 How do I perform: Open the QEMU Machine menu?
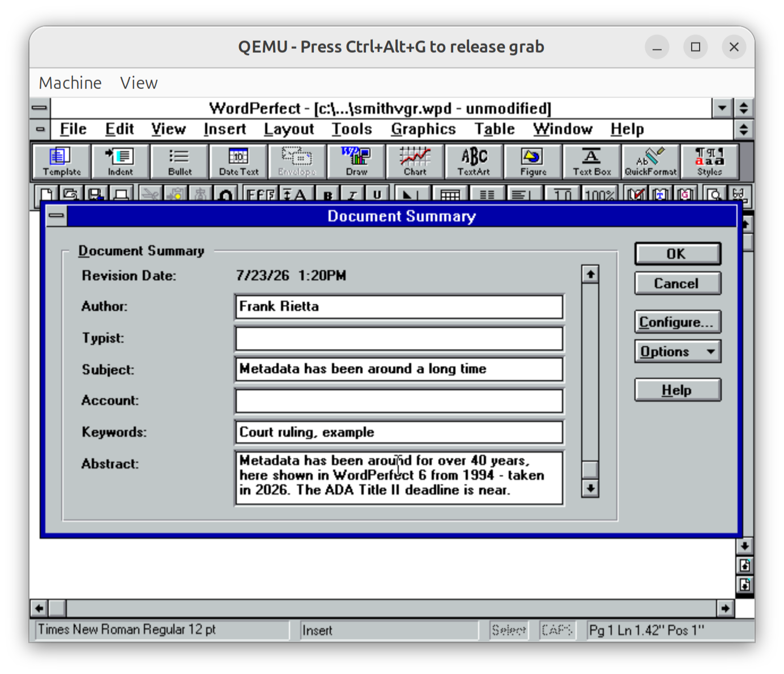tap(70, 83)
